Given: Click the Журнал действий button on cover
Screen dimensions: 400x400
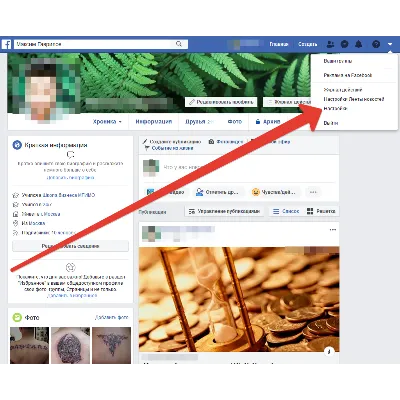Looking at the screenshot, I should 287,102.
